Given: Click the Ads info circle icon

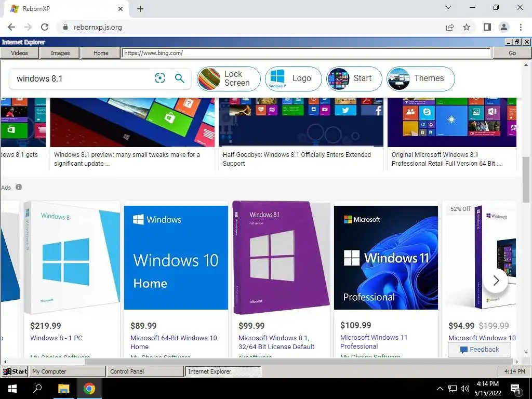Looking at the screenshot, I should point(19,187).
